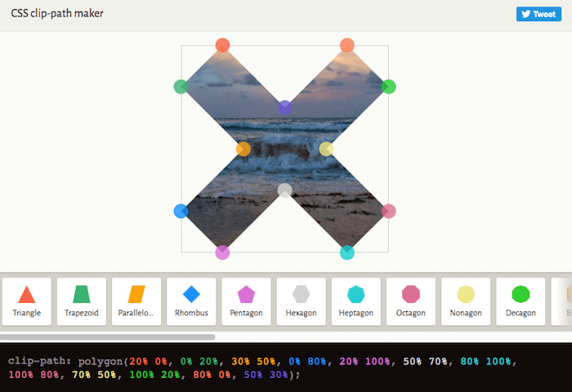572x392 pixels.
Task: Select the green Decagon shape
Action: click(x=521, y=301)
